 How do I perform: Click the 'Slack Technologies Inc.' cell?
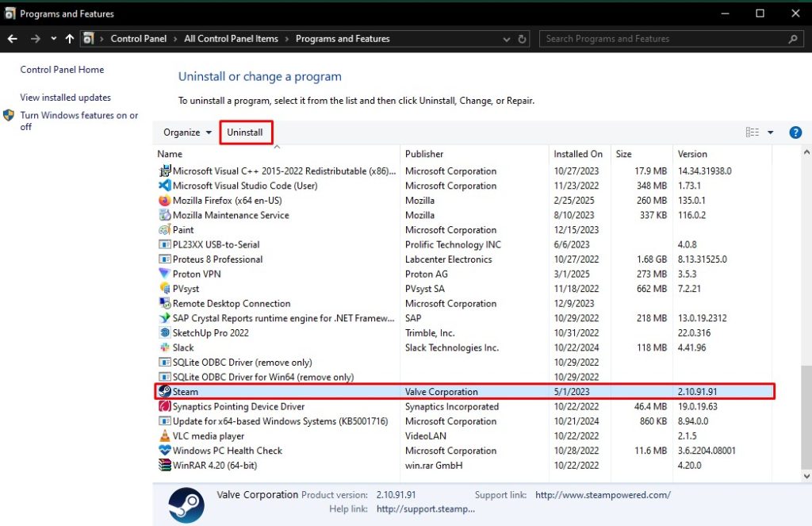pos(451,347)
